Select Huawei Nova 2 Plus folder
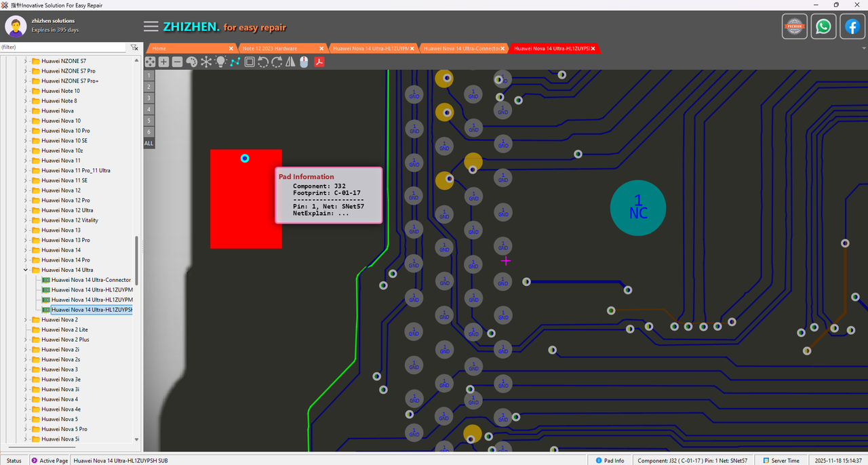The image size is (868, 465). (65, 340)
